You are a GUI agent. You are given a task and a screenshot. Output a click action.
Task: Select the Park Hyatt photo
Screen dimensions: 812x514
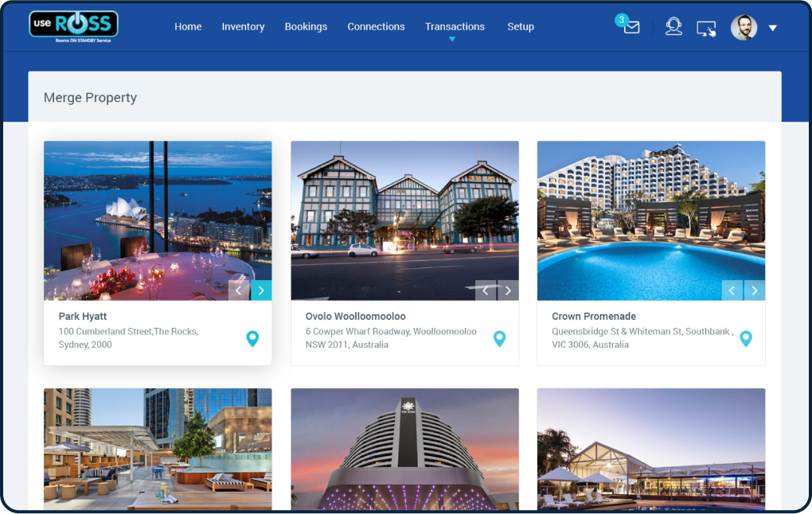click(158, 220)
